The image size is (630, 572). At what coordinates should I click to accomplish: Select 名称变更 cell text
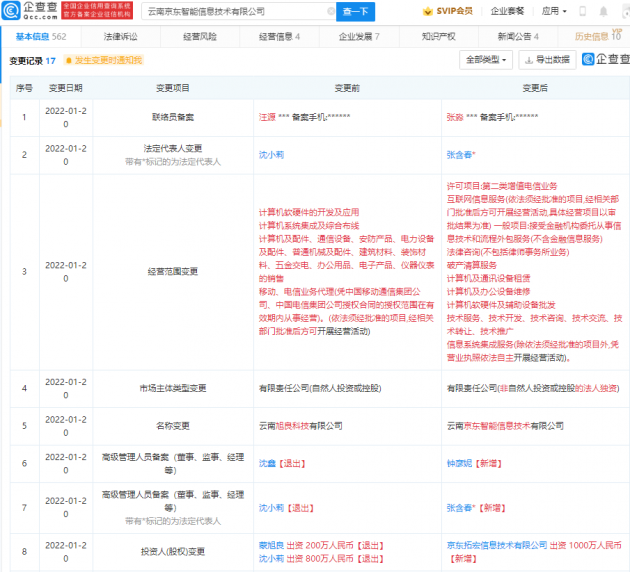pyautogui.click(x=173, y=426)
